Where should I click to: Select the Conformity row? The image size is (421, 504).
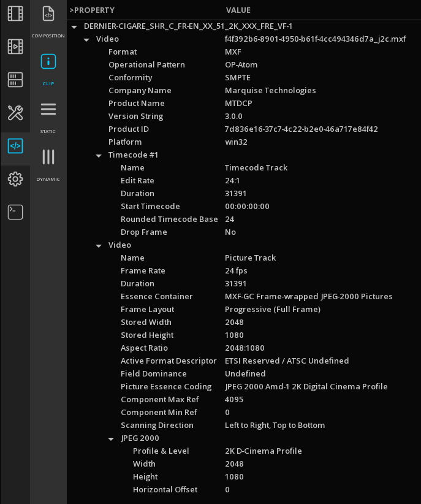(244, 78)
